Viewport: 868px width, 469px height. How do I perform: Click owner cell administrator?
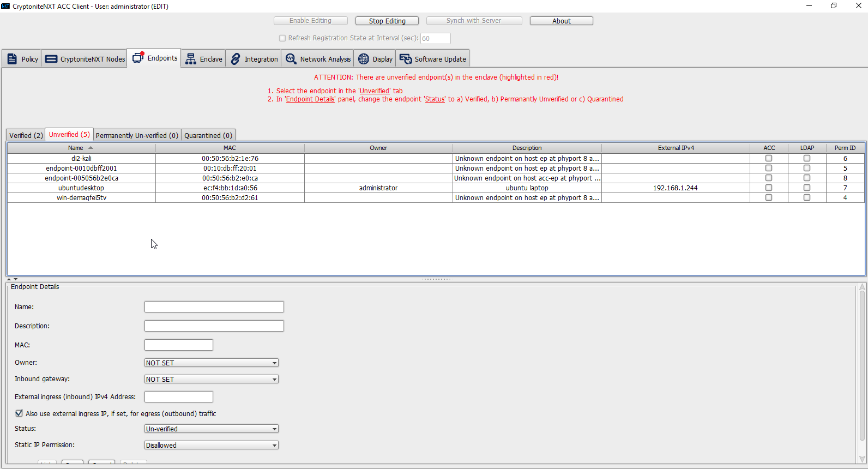pyautogui.click(x=378, y=188)
